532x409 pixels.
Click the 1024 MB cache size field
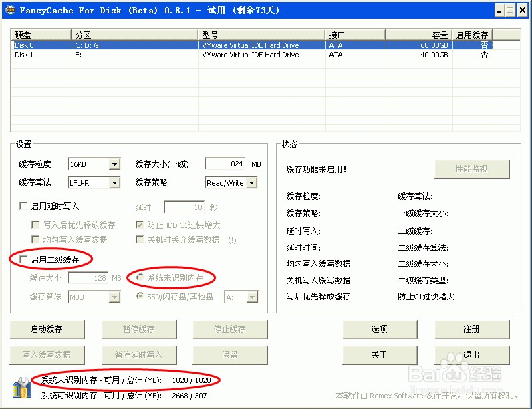pyautogui.click(x=225, y=164)
